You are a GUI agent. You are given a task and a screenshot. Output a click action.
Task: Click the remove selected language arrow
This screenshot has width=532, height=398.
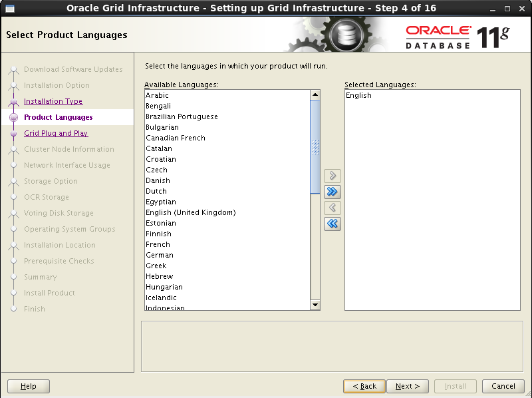pyautogui.click(x=332, y=208)
